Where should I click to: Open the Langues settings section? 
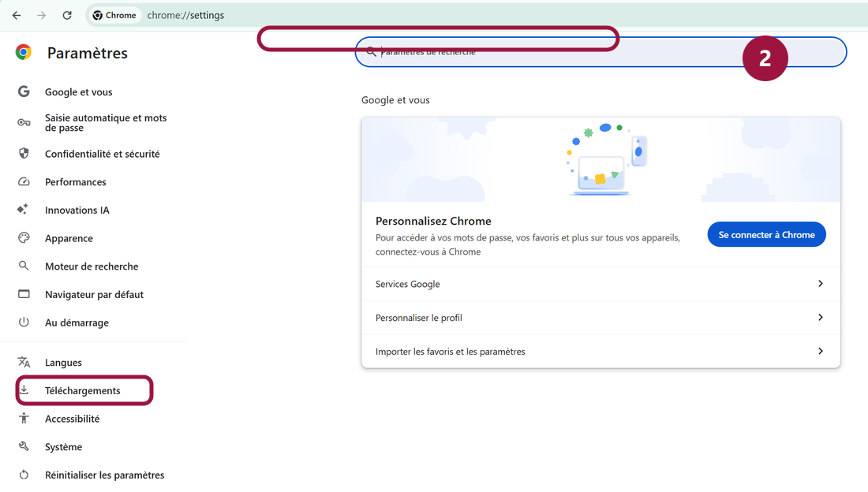pyautogui.click(x=63, y=363)
